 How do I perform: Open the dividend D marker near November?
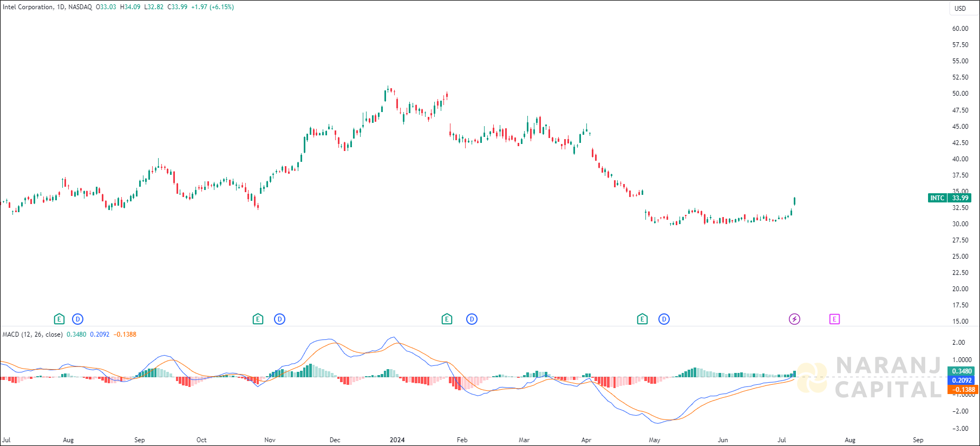point(280,319)
